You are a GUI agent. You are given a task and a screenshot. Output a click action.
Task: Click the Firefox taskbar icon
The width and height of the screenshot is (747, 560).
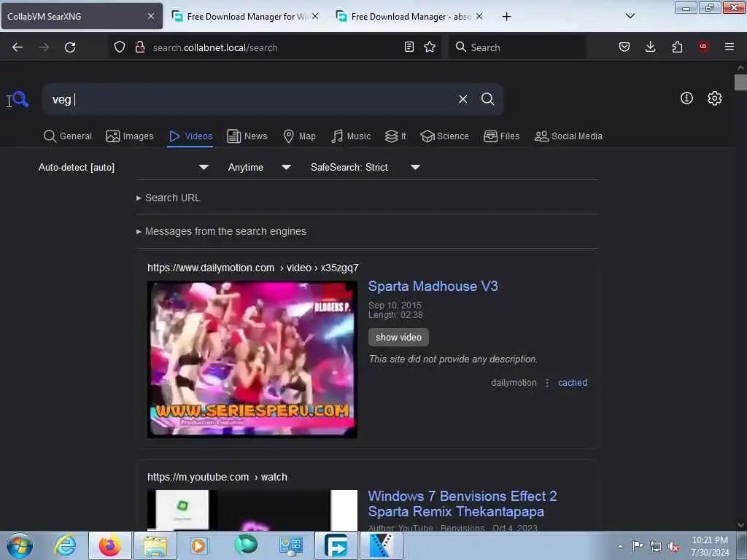110,545
